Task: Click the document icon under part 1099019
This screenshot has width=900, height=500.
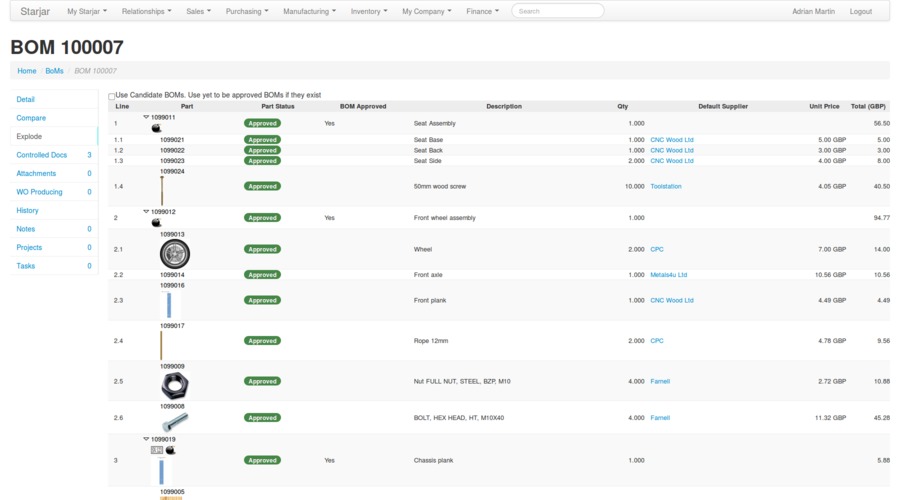Action: [x=157, y=450]
